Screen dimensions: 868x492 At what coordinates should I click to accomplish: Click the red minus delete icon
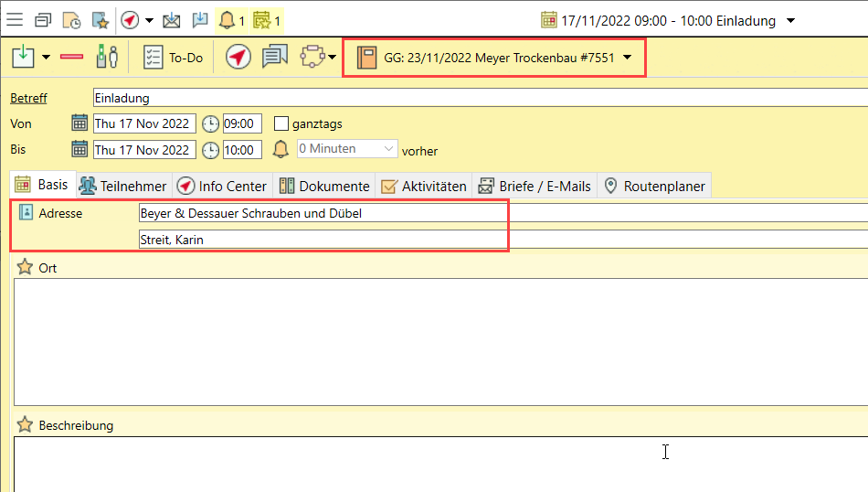71,58
